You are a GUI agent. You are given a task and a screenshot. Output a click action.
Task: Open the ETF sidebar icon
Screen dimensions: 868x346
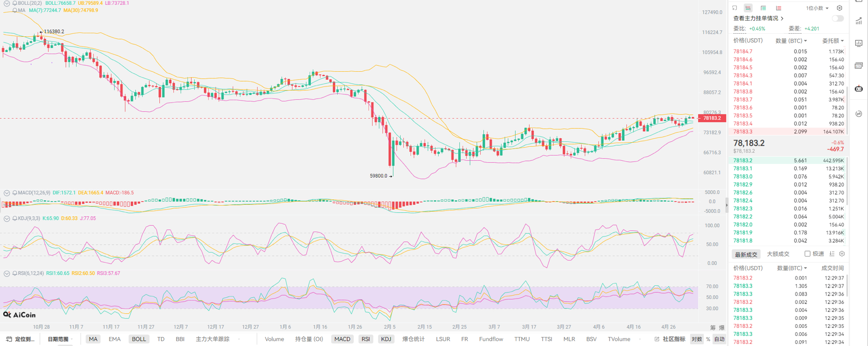[859, 66]
